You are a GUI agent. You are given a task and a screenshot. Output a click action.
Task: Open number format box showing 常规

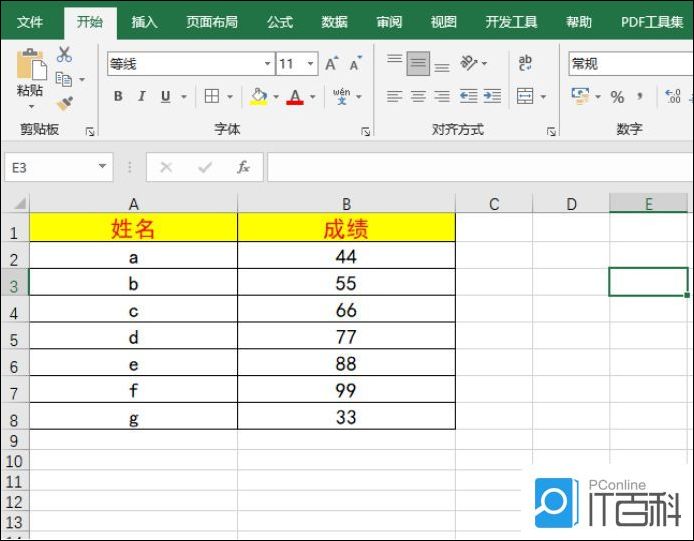[631, 64]
